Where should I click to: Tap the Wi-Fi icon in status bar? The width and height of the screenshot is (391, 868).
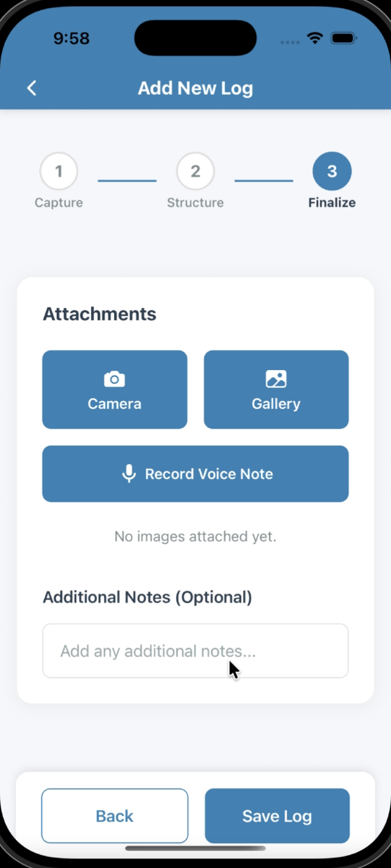point(315,37)
